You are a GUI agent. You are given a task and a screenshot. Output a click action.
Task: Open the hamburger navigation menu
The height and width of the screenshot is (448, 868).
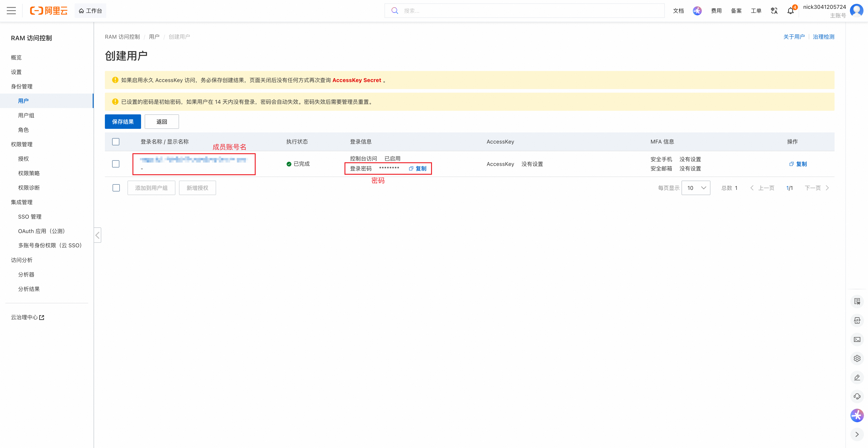click(11, 11)
